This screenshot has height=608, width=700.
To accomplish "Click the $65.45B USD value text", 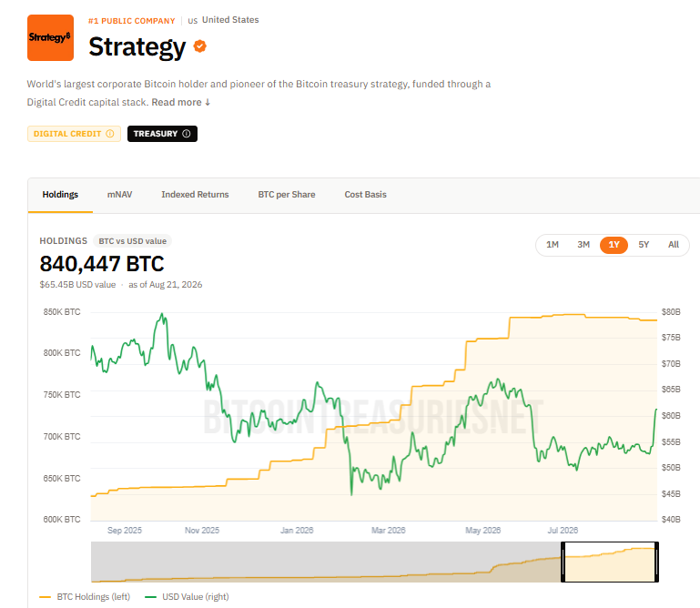I will [77, 285].
